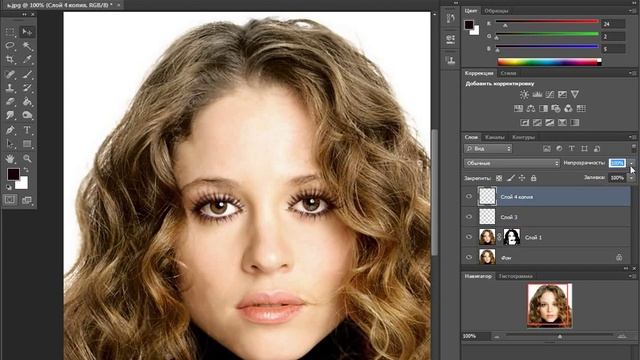Click the toolbar foreground color swatch

pos(12,174)
